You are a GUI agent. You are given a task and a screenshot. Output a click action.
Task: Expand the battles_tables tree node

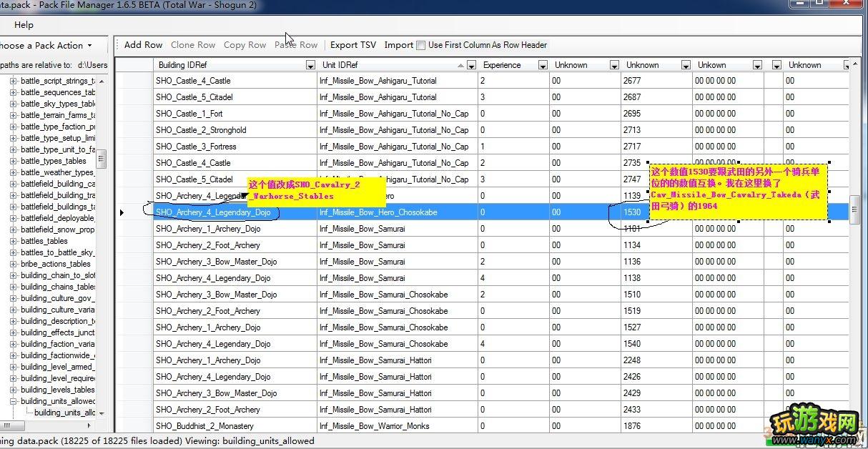point(14,241)
